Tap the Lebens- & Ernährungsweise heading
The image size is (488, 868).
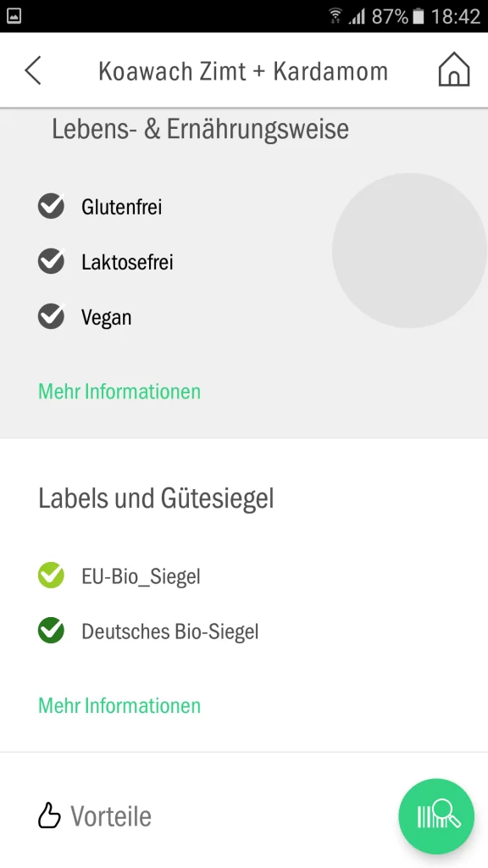pyautogui.click(x=200, y=130)
